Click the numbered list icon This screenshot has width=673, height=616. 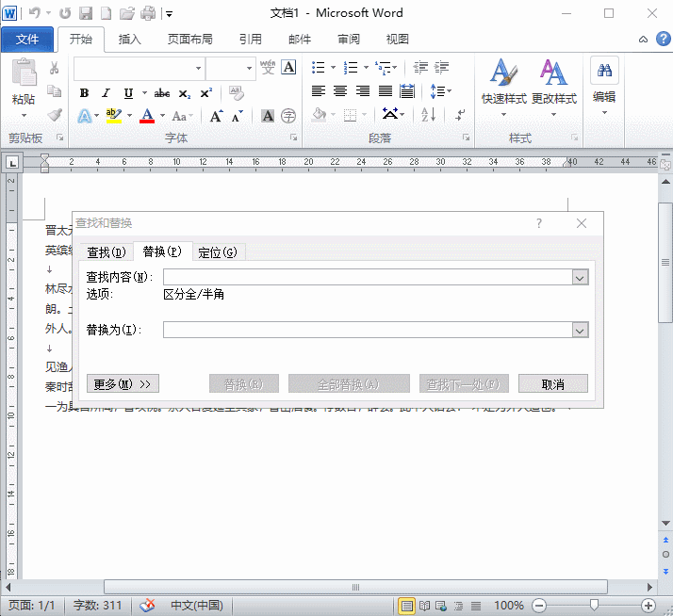(351, 68)
